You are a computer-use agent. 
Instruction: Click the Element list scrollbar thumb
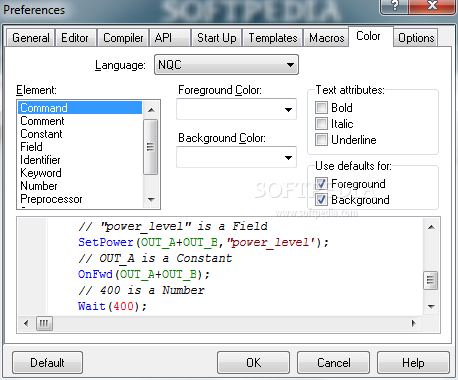[x=151, y=147]
